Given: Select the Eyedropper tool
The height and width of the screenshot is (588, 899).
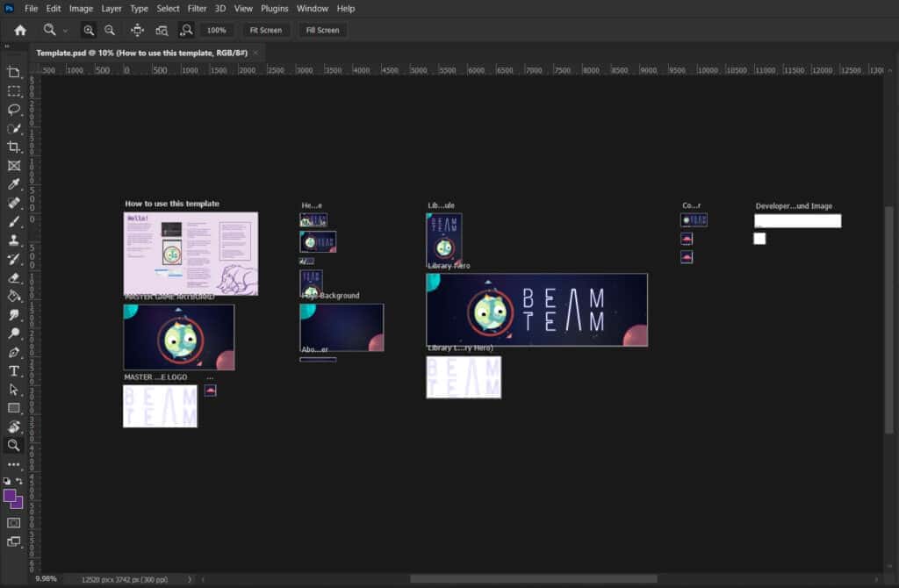Looking at the screenshot, I should tap(13, 184).
